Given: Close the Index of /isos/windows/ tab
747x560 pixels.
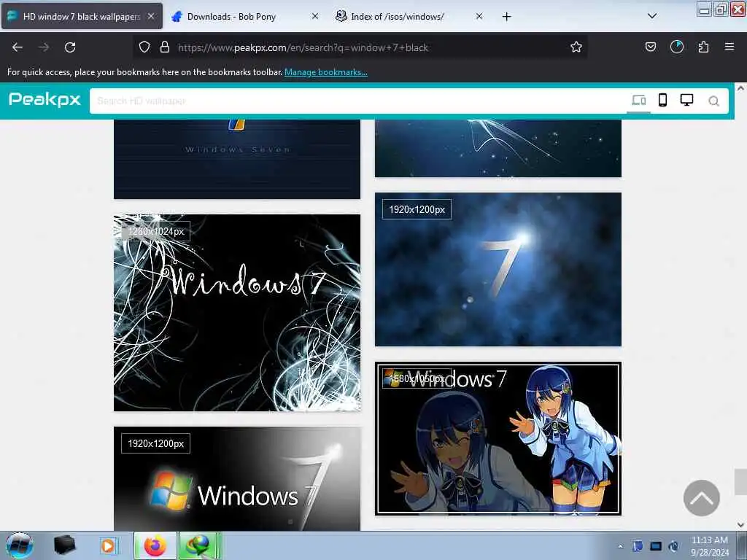Looking at the screenshot, I should tap(479, 16).
